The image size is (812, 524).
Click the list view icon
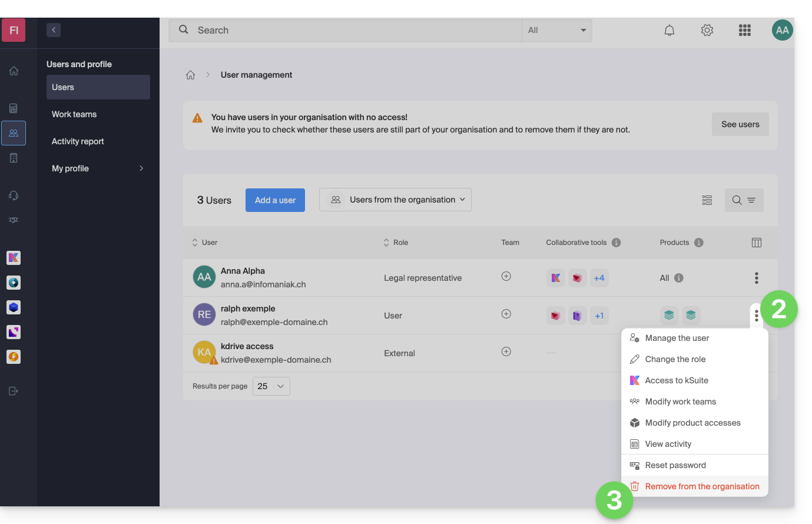(x=707, y=200)
